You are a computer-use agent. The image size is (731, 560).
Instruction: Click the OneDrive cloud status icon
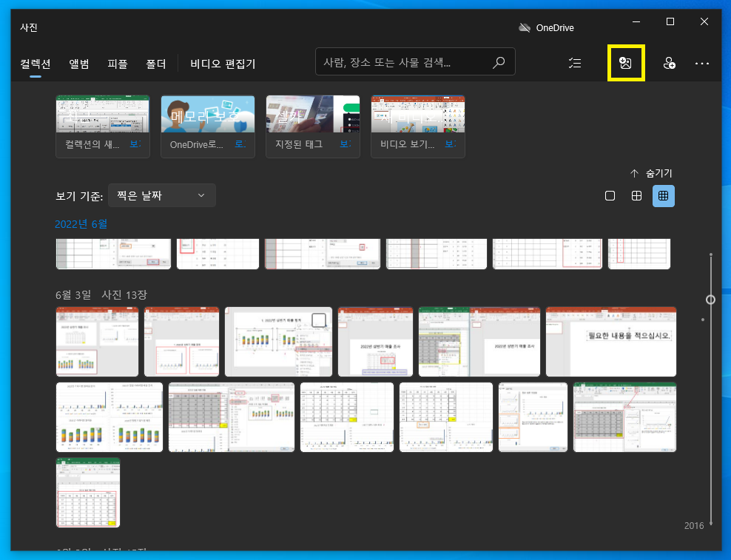525,27
